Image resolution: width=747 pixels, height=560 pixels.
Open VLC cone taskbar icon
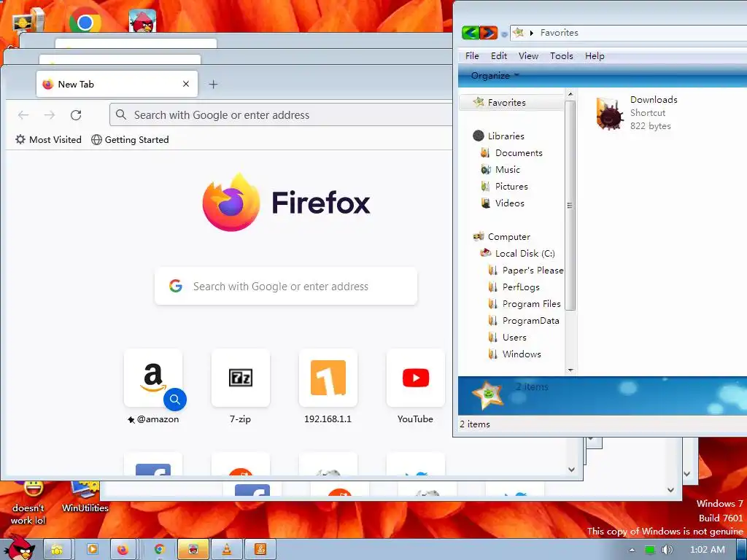click(228, 549)
